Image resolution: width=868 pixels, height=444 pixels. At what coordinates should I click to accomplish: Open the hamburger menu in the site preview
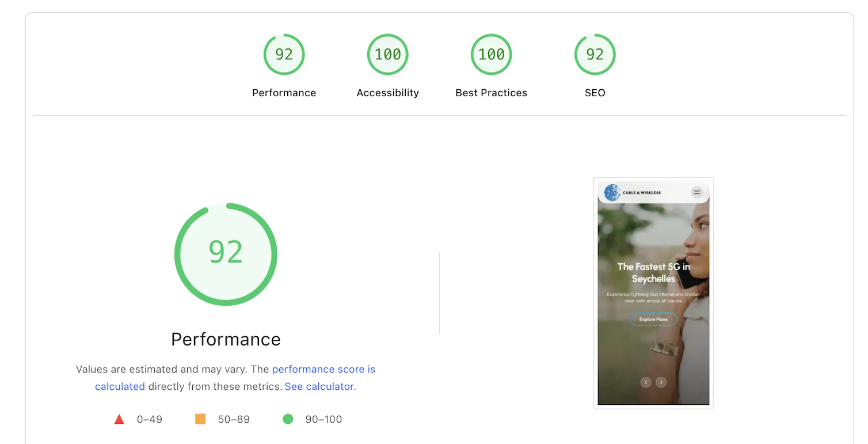696,192
